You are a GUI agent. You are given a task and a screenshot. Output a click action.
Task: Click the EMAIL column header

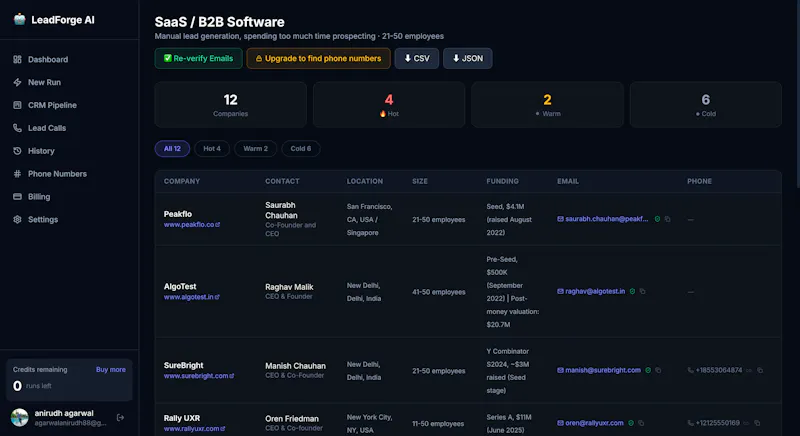click(568, 181)
